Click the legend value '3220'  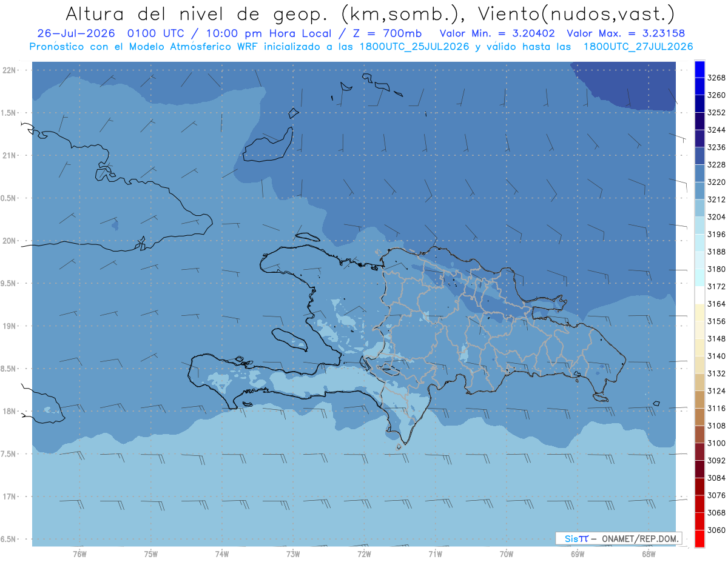pyautogui.click(x=716, y=182)
